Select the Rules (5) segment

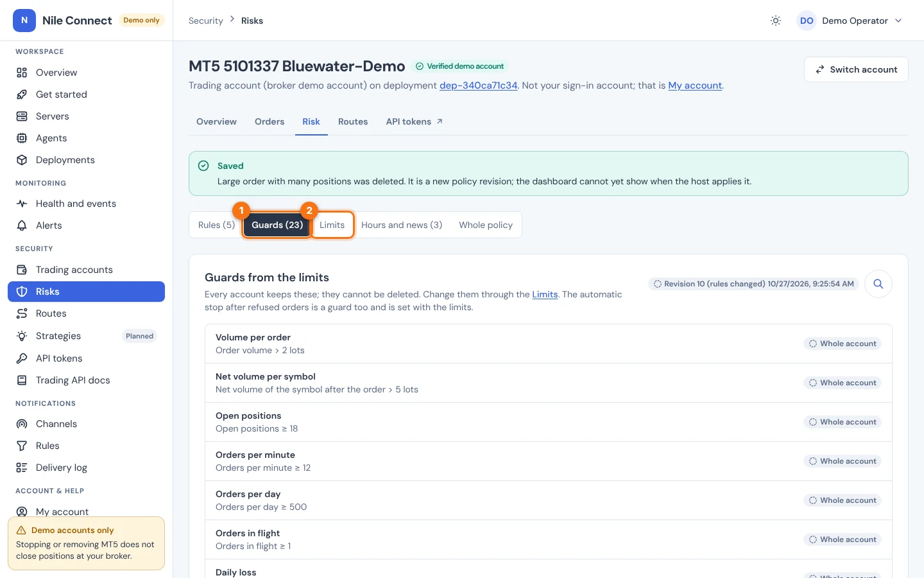216,225
